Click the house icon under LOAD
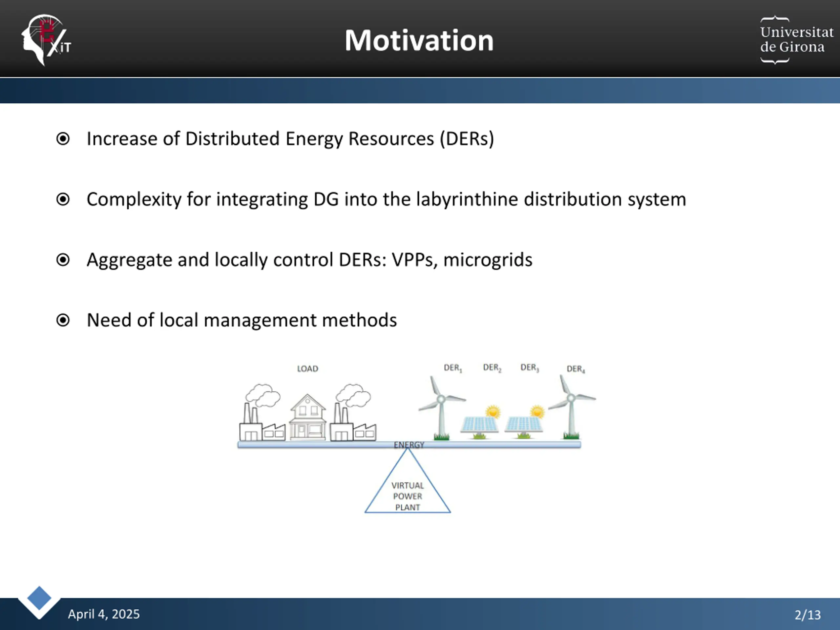Screen dimensions: 840x630 click(x=307, y=417)
